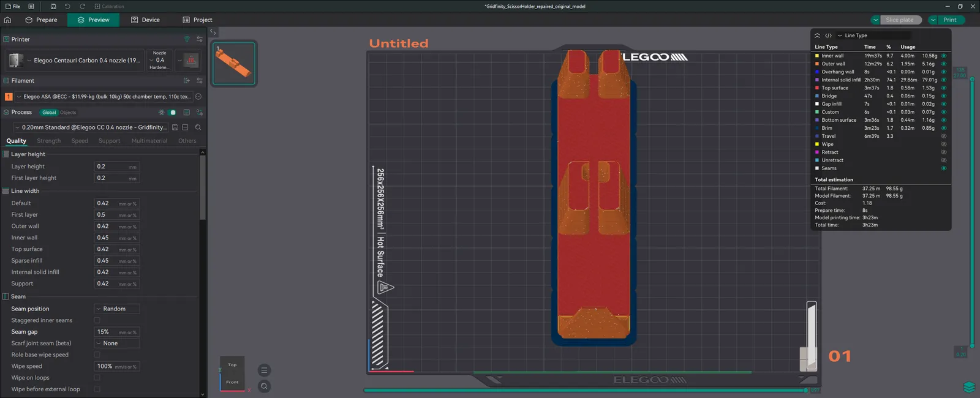Click the round hamburger menu button in canvas
Viewport: 980px width, 398px height.
pyautogui.click(x=264, y=370)
